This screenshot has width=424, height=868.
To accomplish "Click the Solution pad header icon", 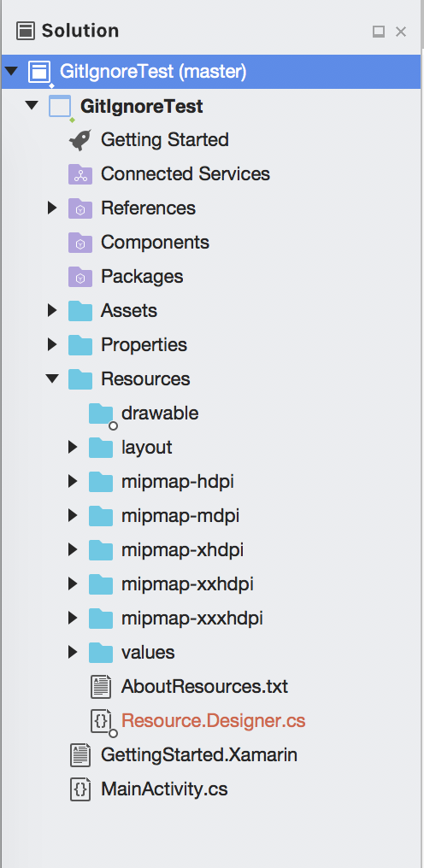I will [26, 31].
